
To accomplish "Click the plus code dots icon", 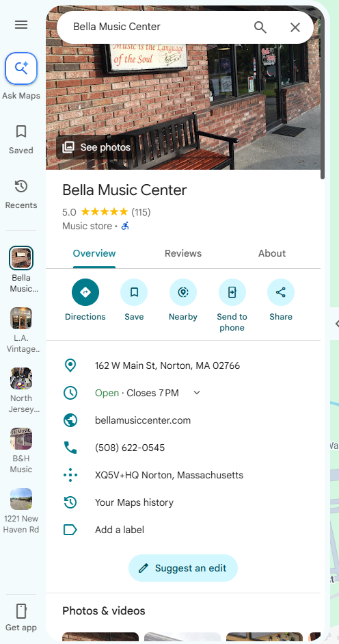I will (x=70, y=475).
